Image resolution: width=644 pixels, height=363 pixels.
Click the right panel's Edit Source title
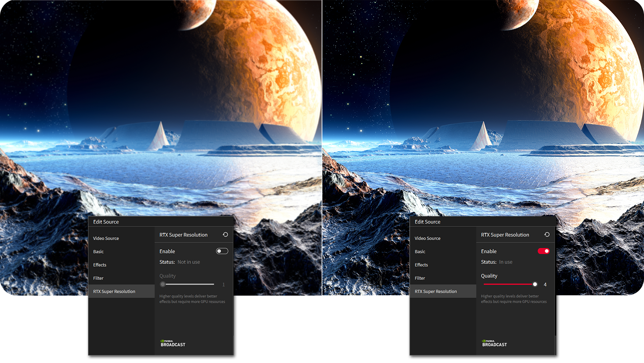pyautogui.click(x=427, y=222)
